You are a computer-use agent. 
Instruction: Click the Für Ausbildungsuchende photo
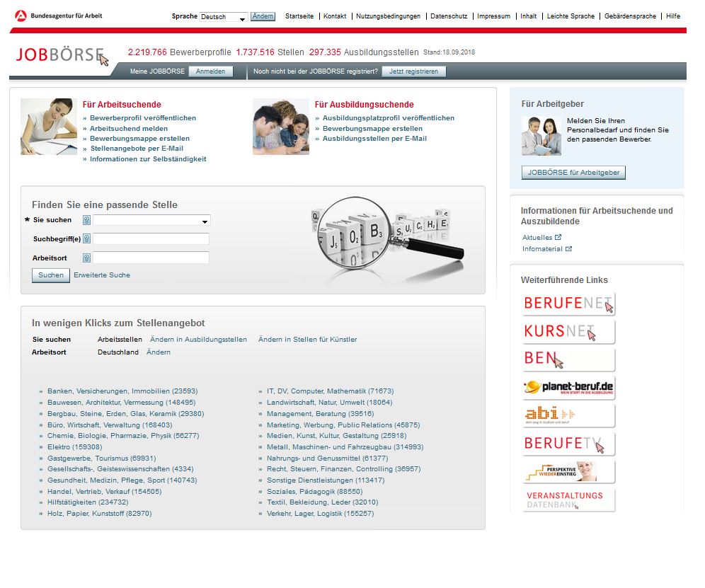click(281, 127)
